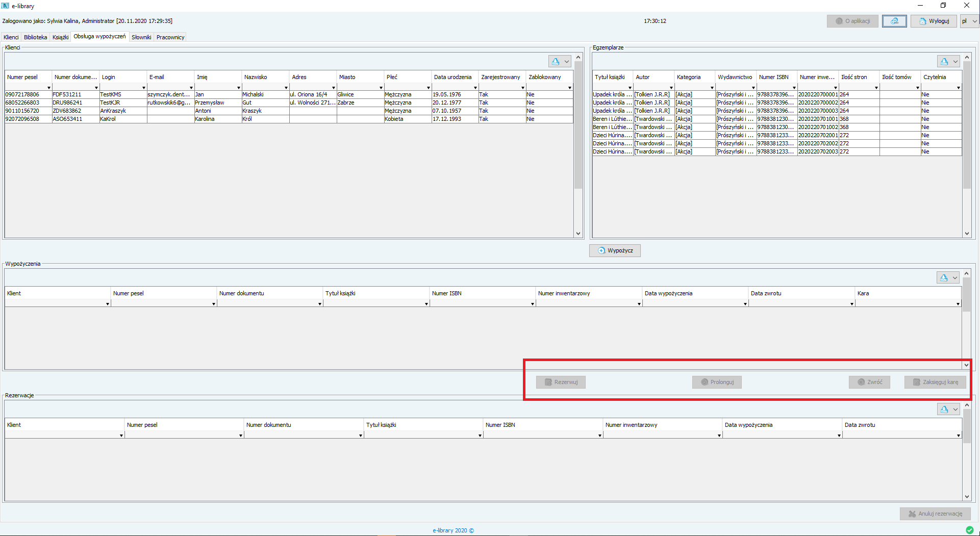Click the Tytuł książki header in Egzemplarze
980x536 pixels.
(x=613, y=77)
